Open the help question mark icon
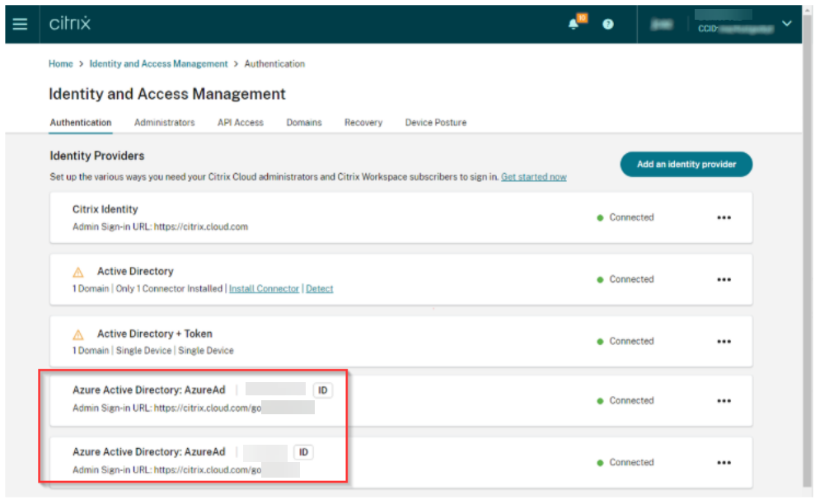The width and height of the screenshot is (815, 504). tap(607, 24)
